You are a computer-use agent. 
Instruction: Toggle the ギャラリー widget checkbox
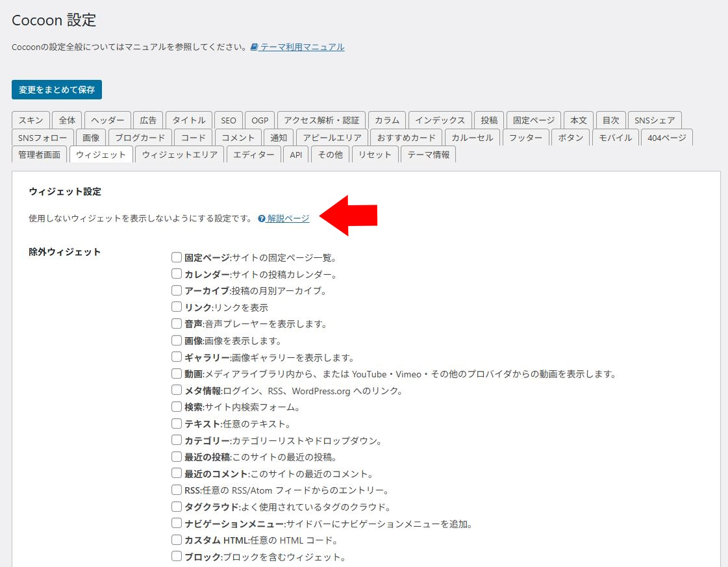pyautogui.click(x=177, y=357)
